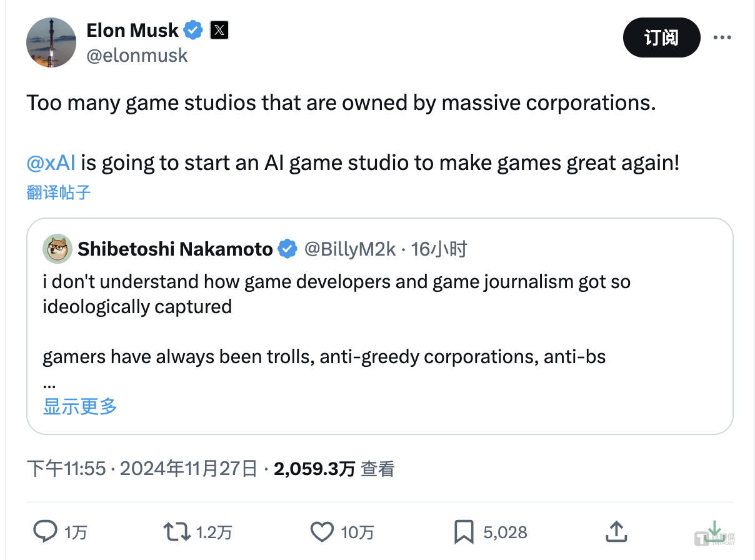Open the @xAI mention link
755x560 pixels.
tap(51, 164)
